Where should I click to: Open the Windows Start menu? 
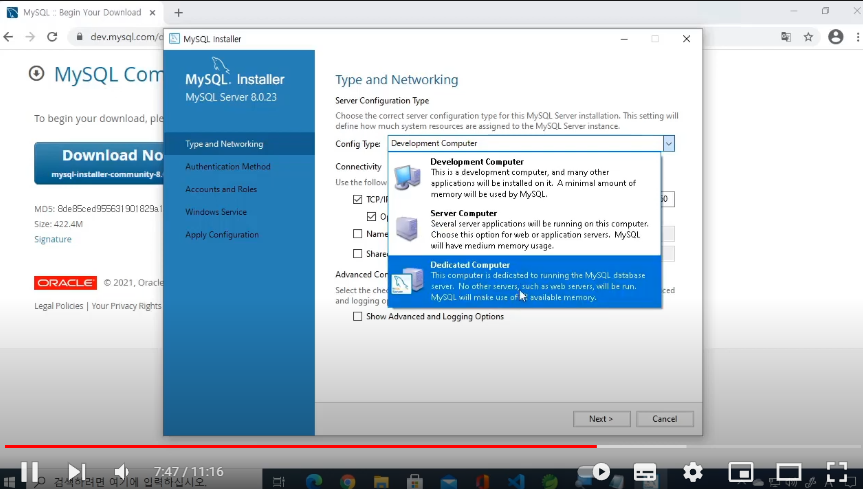coord(8,482)
